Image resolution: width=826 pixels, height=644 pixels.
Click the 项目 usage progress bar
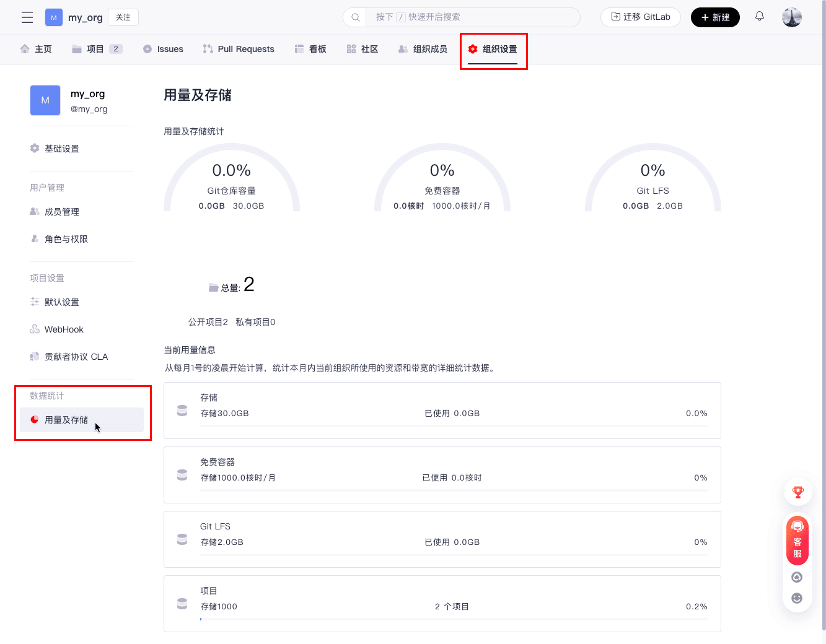pos(454,619)
